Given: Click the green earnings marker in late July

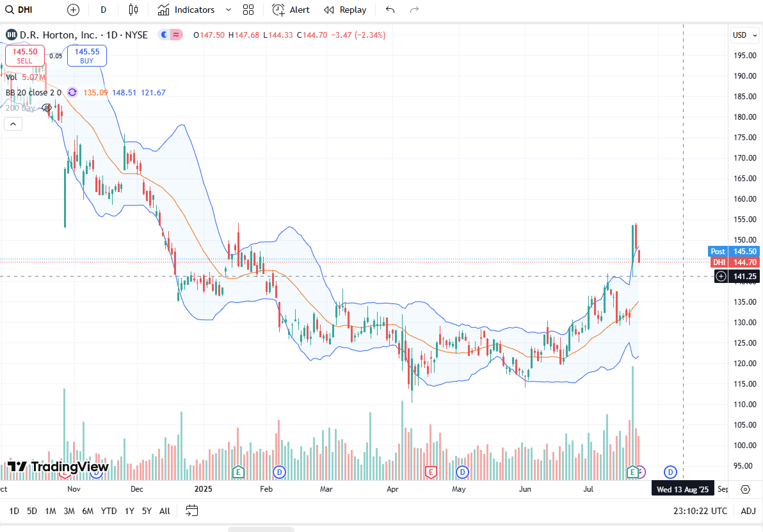Looking at the screenshot, I should (632, 472).
